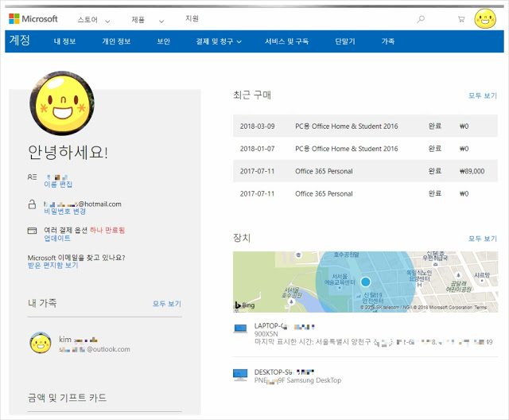This screenshot has width=509, height=420.
Task: Click the 900X5N model text
Action: [x=266, y=334]
